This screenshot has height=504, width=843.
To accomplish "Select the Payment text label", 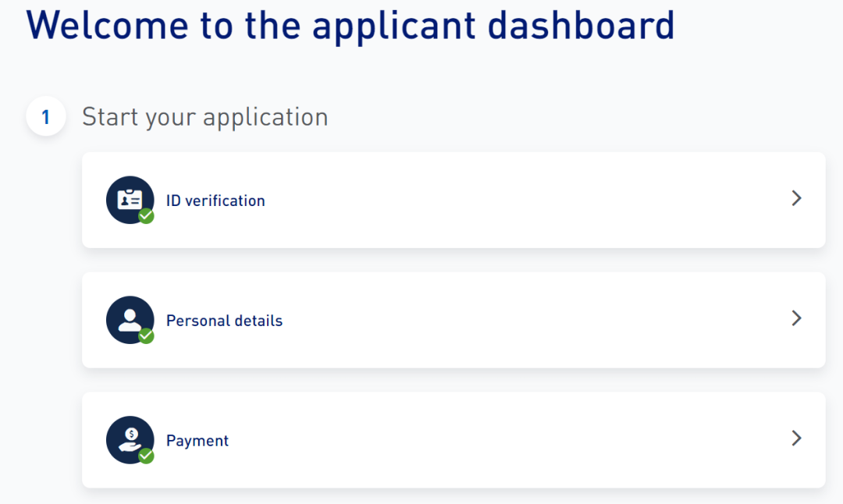I will coord(197,441).
